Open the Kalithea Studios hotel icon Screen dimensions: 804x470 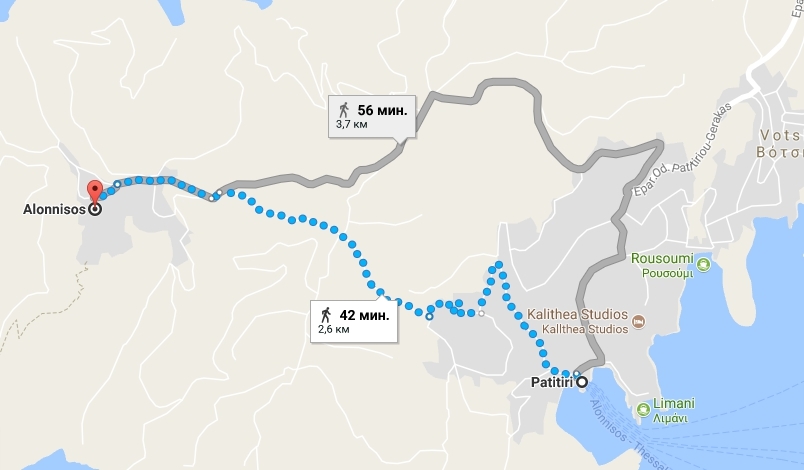coord(638,322)
